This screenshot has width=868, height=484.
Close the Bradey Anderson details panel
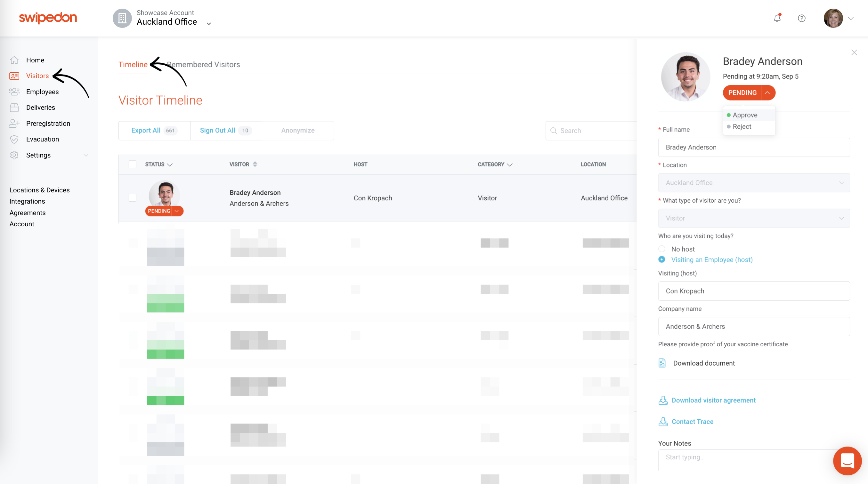(x=854, y=52)
